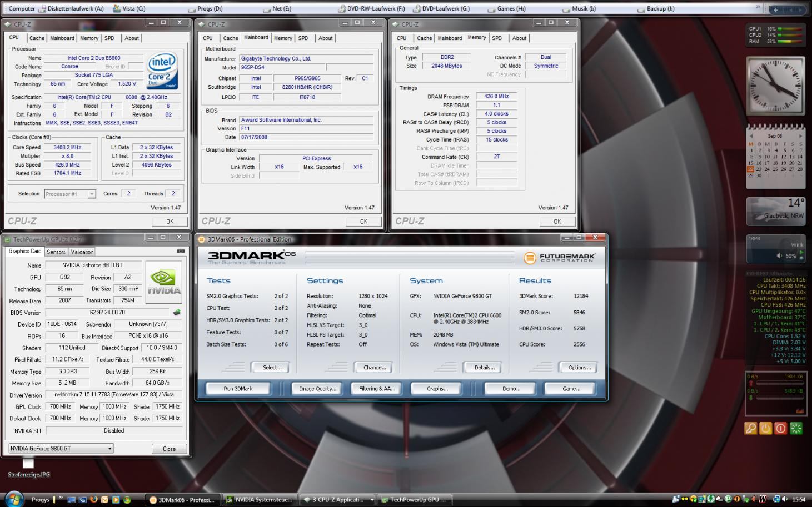Switch to SPD tab in Mainboard window
This screenshot has height=507, width=812.
click(x=303, y=38)
